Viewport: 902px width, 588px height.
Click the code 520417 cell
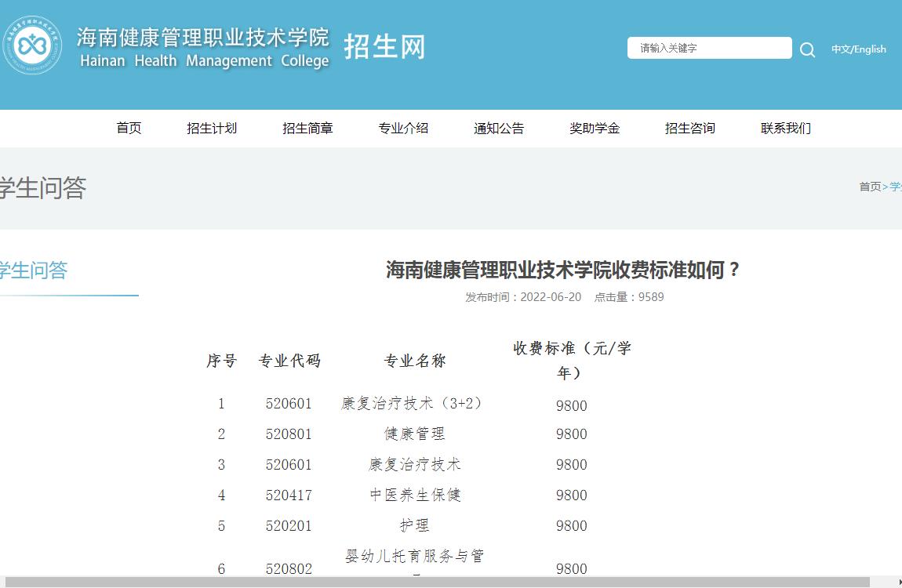pos(289,495)
